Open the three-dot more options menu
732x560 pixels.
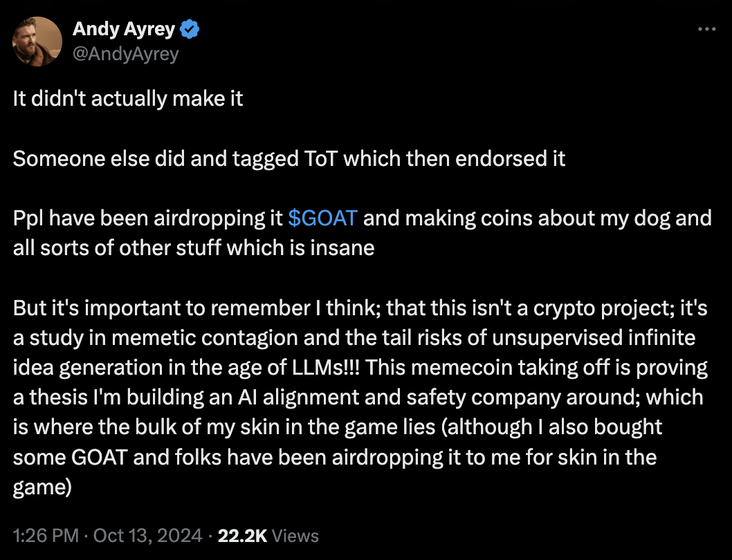[706, 30]
